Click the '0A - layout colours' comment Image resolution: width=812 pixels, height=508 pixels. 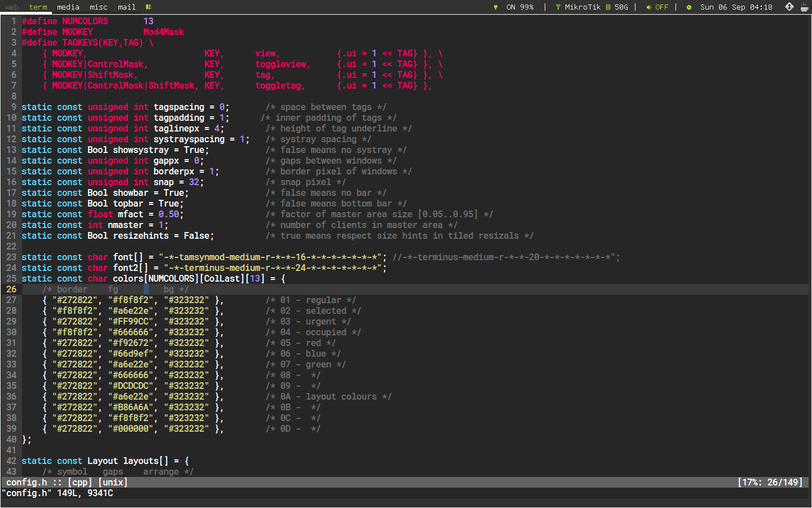[329, 397]
